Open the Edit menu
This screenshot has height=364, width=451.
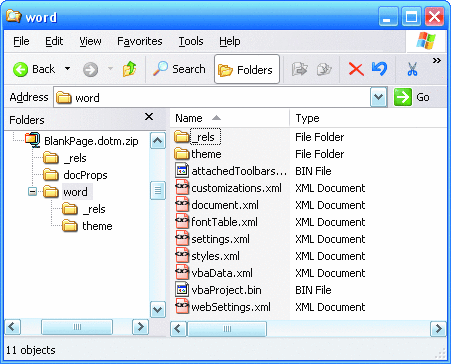(54, 41)
